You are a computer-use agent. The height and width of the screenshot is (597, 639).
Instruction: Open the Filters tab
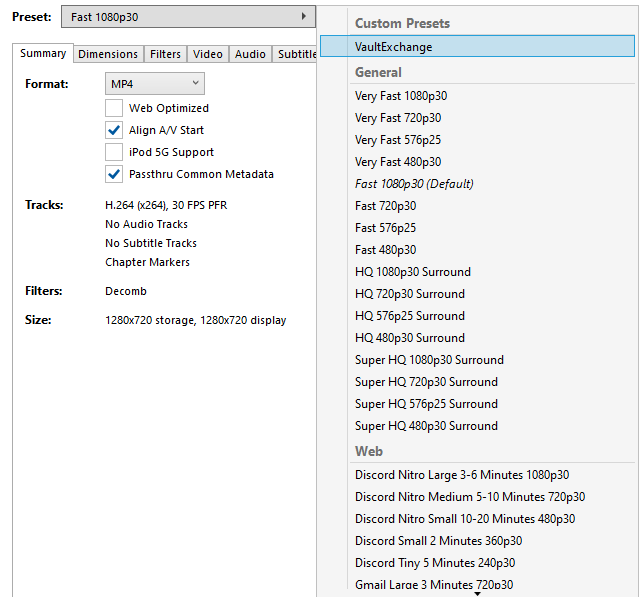pos(165,54)
